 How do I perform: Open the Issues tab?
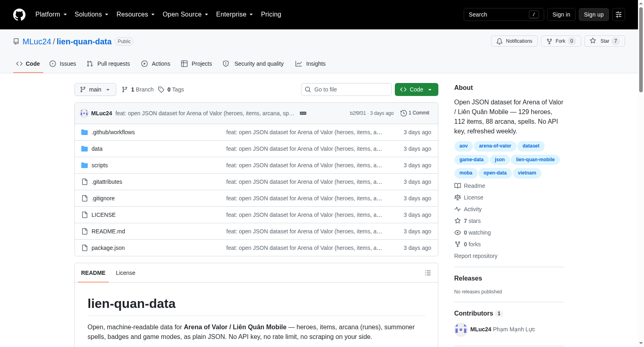(x=63, y=64)
